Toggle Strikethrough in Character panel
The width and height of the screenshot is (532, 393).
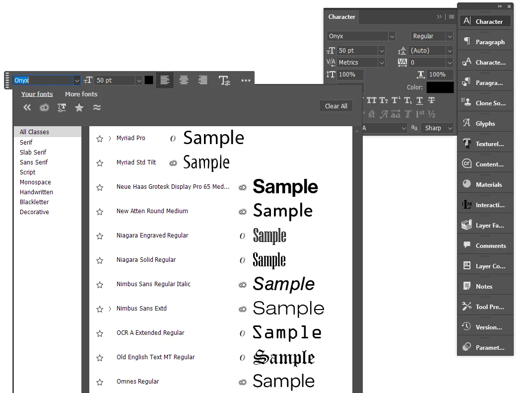pyautogui.click(x=431, y=100)
